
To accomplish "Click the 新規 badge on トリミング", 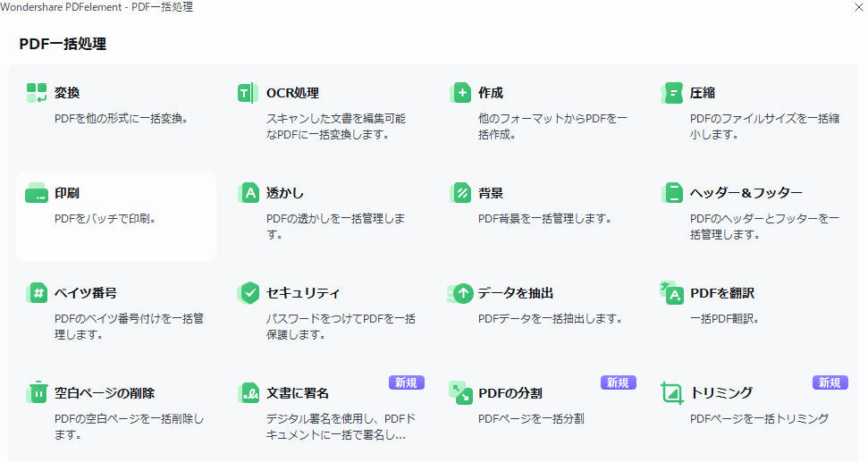I will pos(830,382).
